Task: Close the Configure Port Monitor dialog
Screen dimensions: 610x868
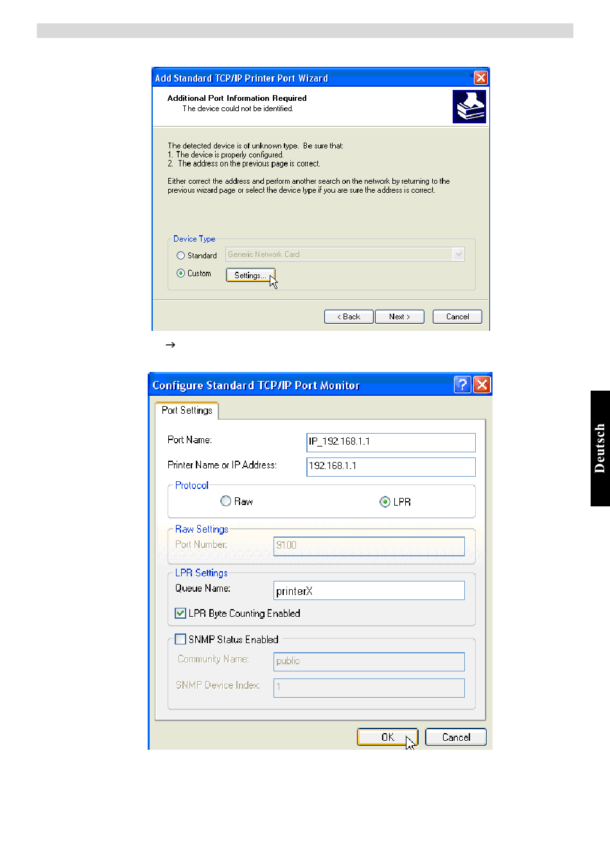Action: [x=482, y=385]
